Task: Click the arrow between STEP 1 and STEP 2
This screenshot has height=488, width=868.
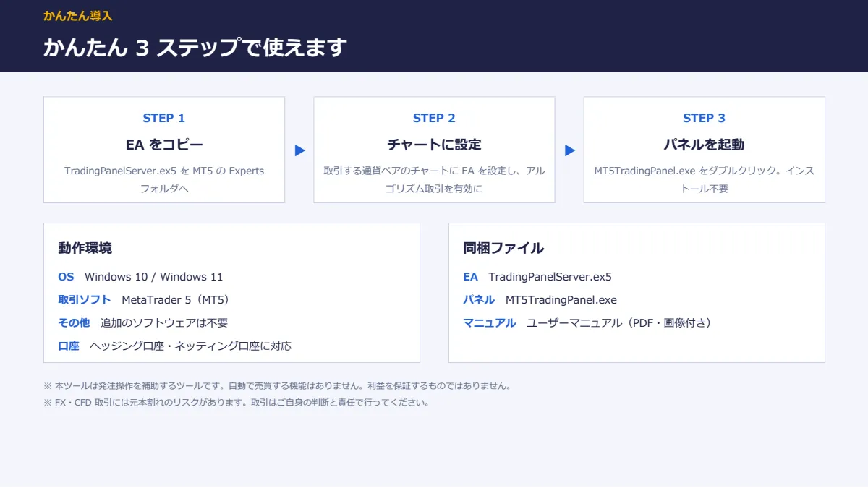Action: (x=299, y=150)
